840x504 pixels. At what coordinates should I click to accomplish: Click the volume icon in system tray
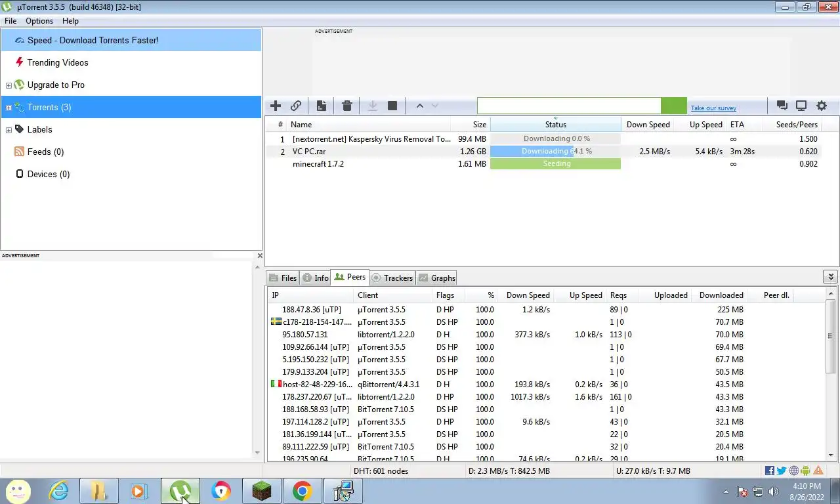point(774,491)
